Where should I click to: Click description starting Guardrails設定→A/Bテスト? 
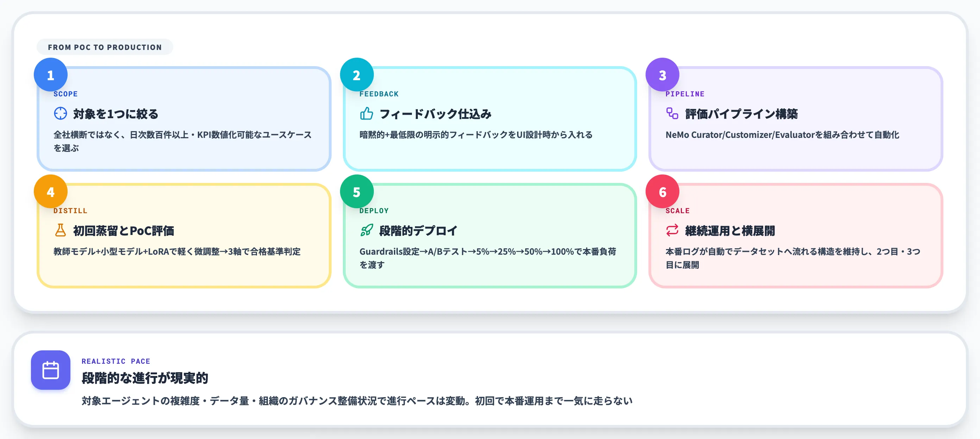(x=488, y=258)
